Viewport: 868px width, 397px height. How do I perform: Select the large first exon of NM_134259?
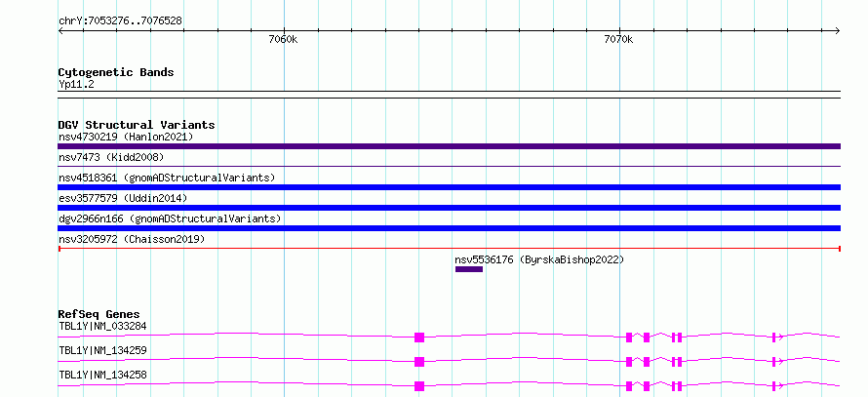(419, 362)
